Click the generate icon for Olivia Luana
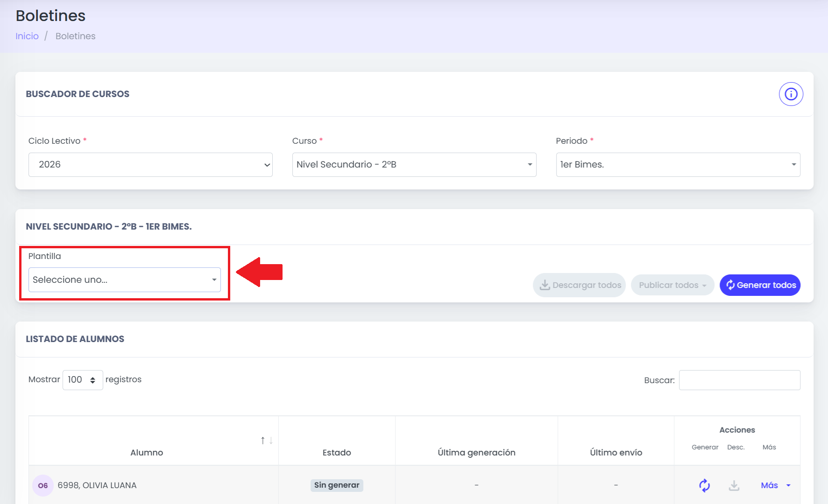 704,485
